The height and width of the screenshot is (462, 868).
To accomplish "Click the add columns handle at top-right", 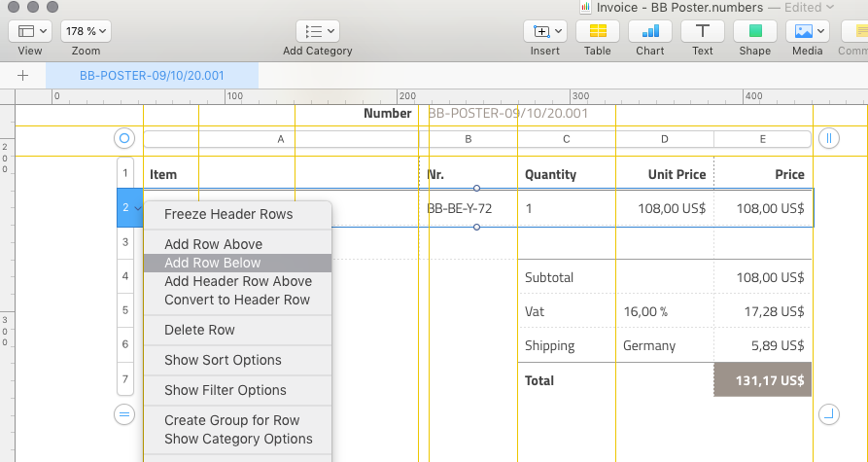I will (828, 139).
